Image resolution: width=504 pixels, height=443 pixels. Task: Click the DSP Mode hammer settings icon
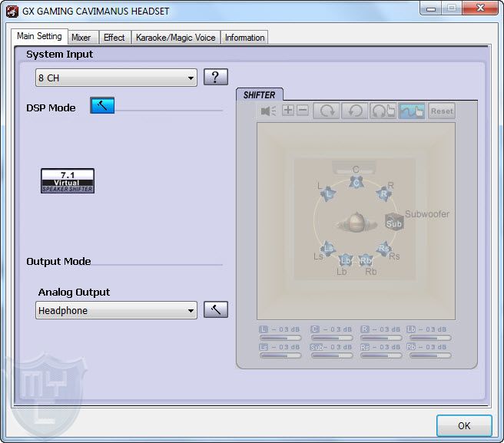point(101,107)
